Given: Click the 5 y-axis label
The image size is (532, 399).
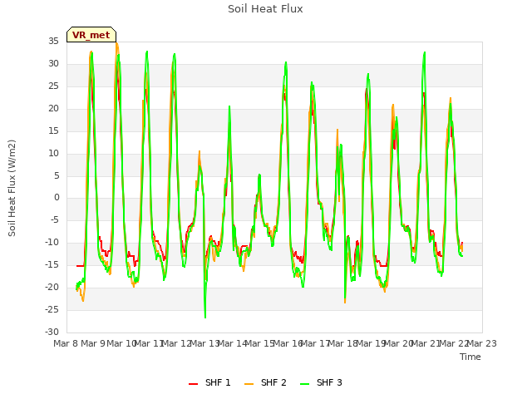Looking at the screenshot, I should (x=57, y=175).
